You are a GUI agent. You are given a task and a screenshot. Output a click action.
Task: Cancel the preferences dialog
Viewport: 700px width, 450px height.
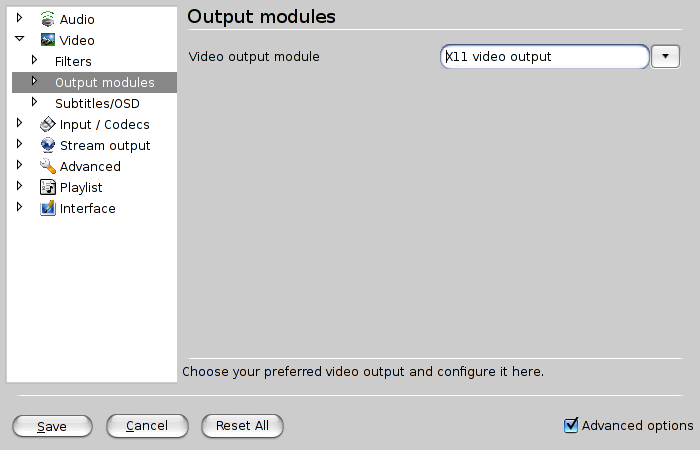tap(147, 426)
